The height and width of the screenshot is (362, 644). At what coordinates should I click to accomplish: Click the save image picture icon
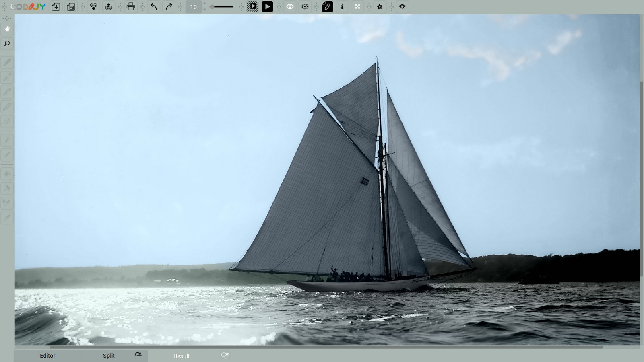71,7
